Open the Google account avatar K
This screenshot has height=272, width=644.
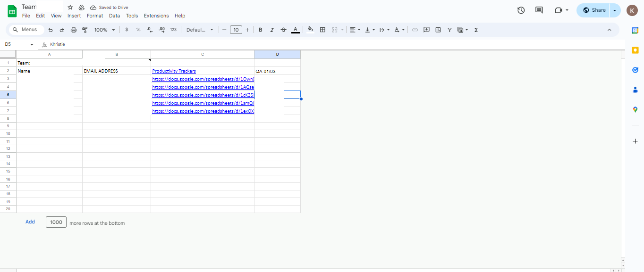pos(632,10)
